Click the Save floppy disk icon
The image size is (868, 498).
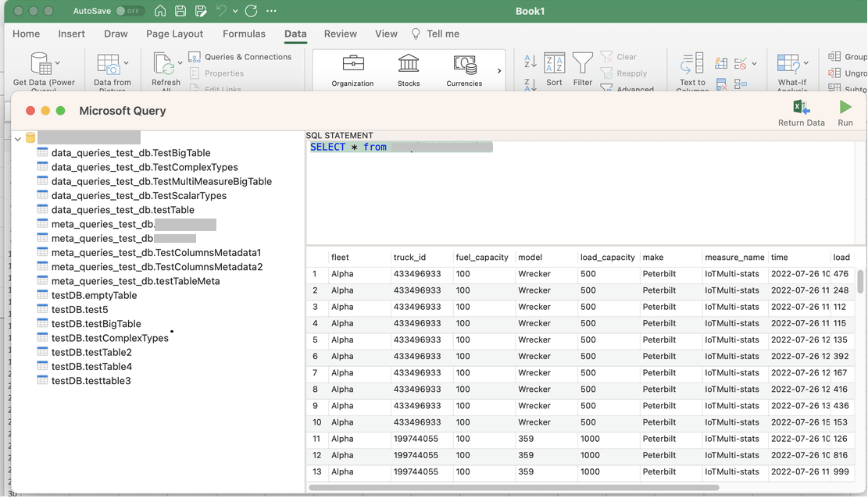coord(180,10)
